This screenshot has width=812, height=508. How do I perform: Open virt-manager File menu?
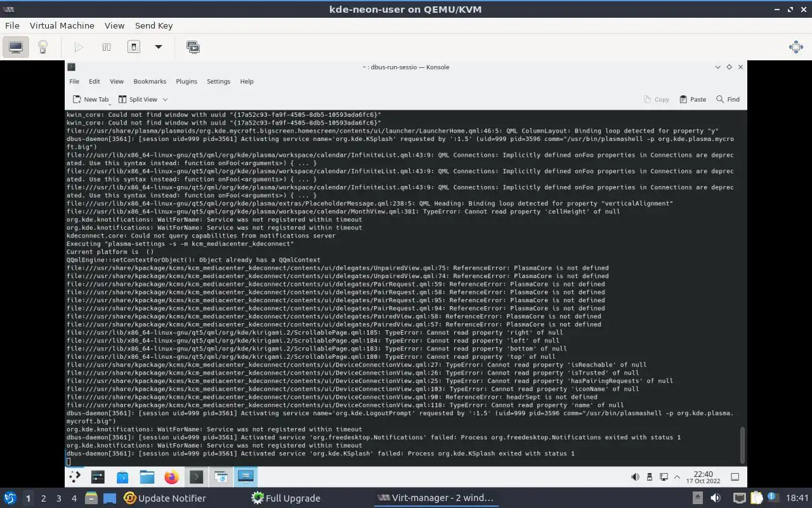12,25
